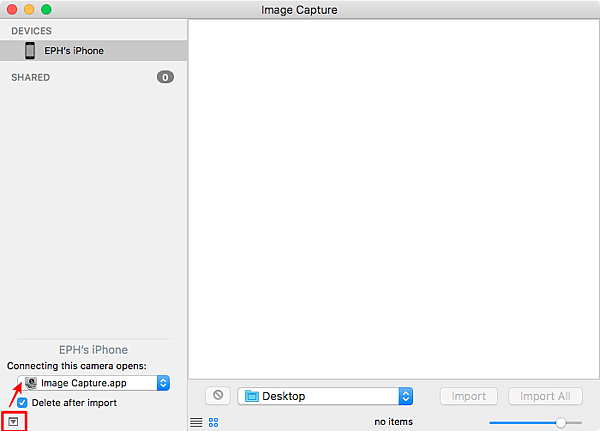
Task: Switch to list view
Action: (196, 422)
